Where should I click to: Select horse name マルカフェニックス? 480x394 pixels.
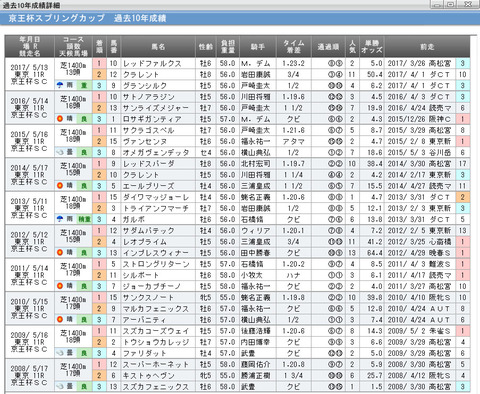(156, 309)
